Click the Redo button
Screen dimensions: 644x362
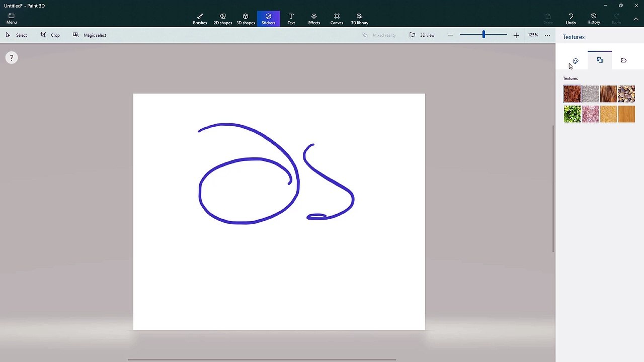[x=616, y=19]
